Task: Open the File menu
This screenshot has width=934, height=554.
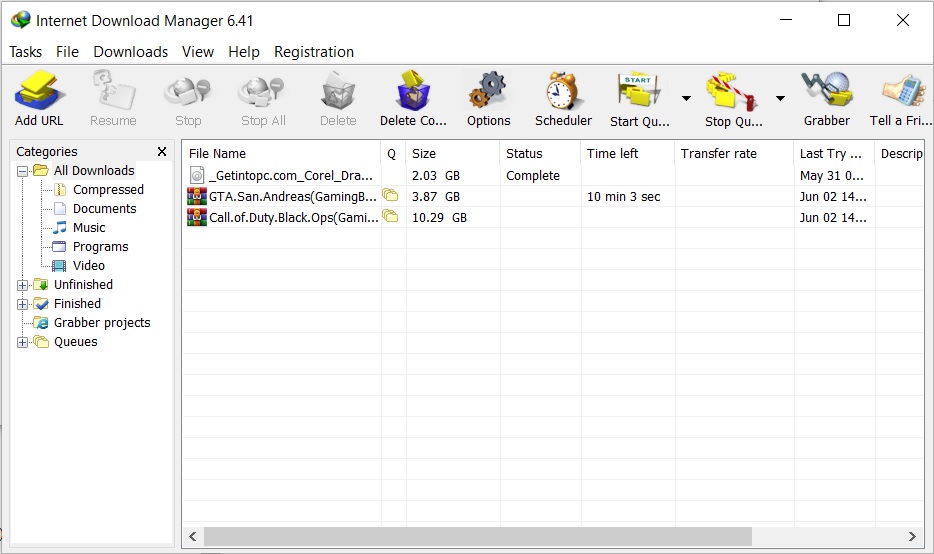Action: pyautogui.click(x=67, y=52)
